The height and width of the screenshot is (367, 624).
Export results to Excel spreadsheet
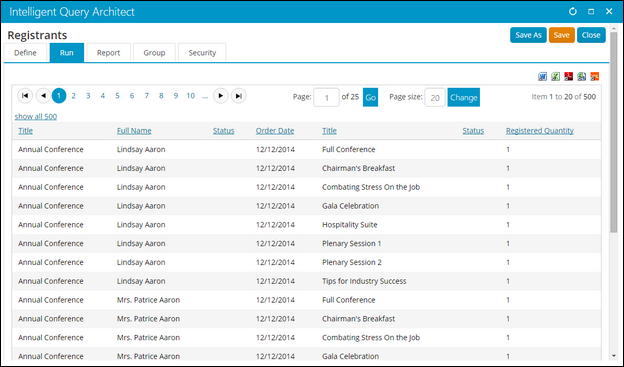click(x=556, y=76)
